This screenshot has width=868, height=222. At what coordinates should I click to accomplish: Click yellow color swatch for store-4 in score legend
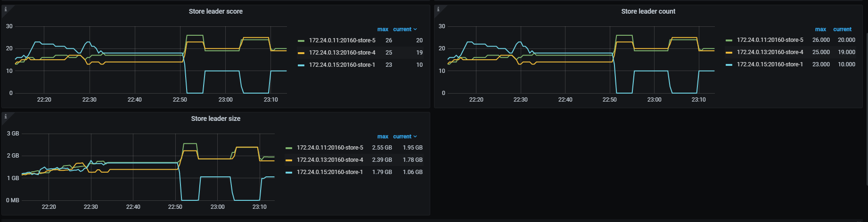pyautogui.click(x=301, y=53)
